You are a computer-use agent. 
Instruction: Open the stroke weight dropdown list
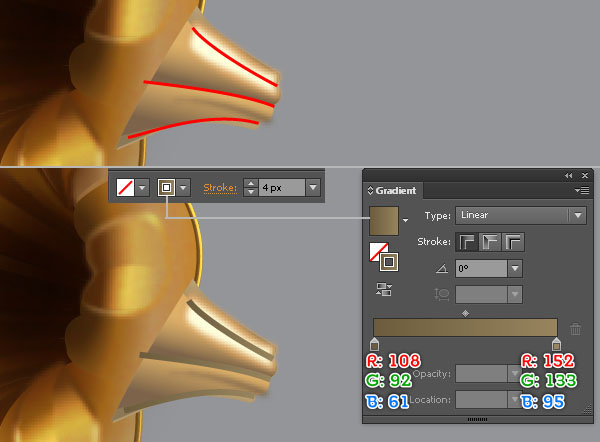tap(313, 188)
